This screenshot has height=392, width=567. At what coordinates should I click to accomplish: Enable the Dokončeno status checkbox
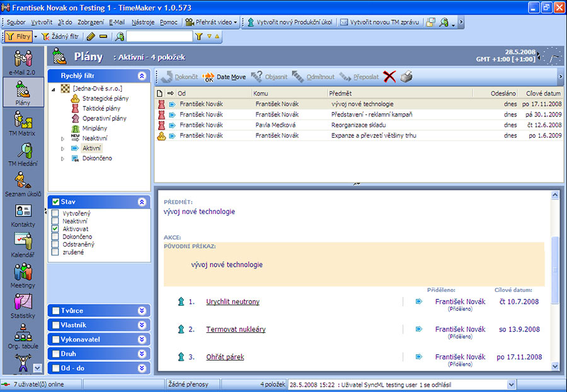pos(55,237)
